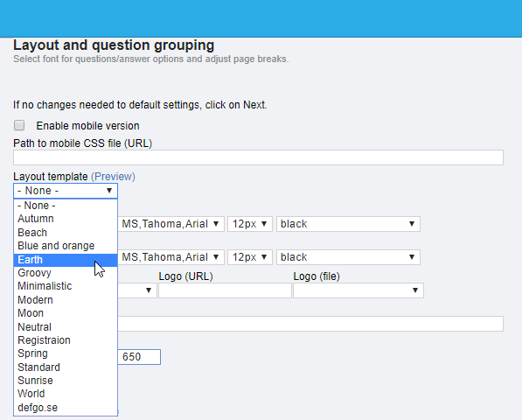Pick the Minimalistic template option
Image resolution: width=522 pixels, height=420 pixels.
coord(66,286)
